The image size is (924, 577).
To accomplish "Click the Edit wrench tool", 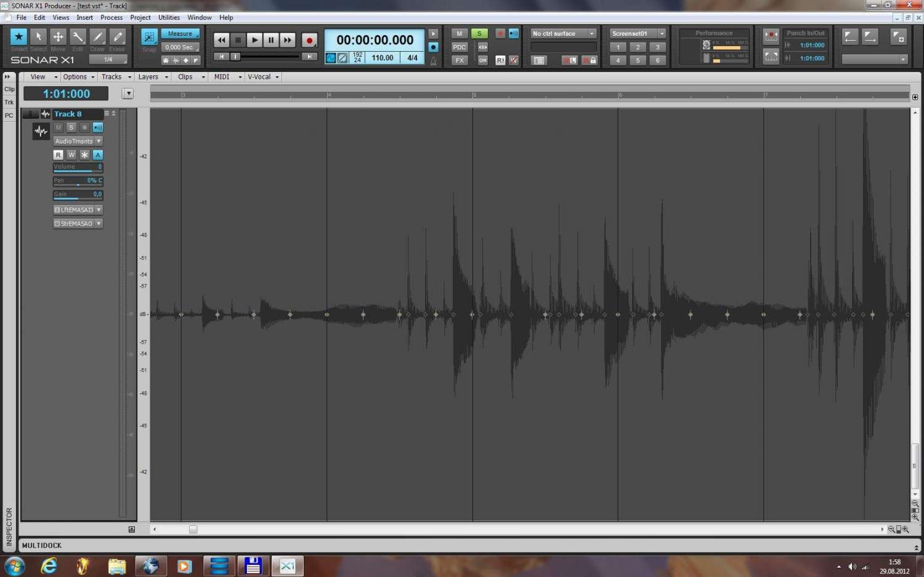I will (x=78, y=37).
